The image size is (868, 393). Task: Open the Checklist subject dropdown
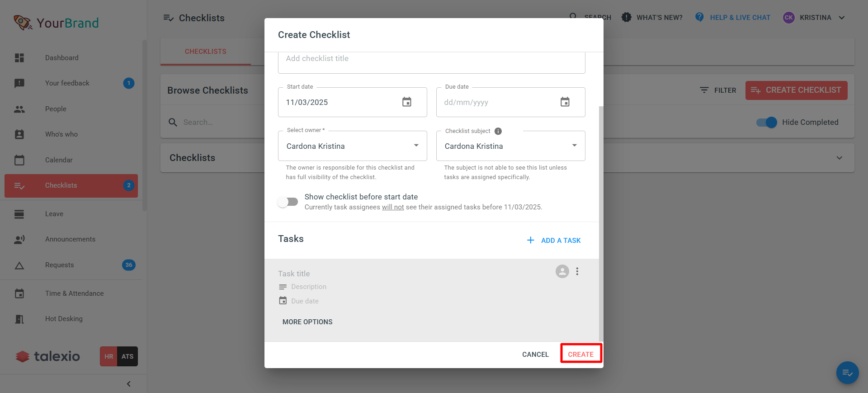point(511,146)
